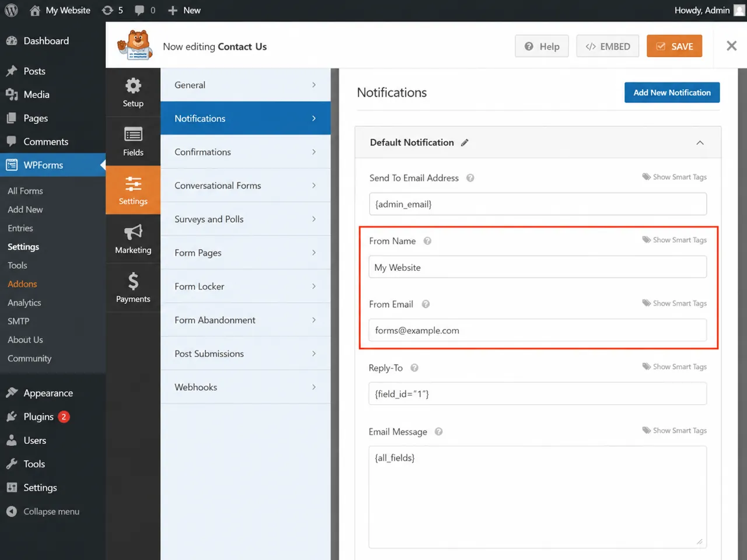
Task: Open Add New under WPForms
Action: pos(25,209)
